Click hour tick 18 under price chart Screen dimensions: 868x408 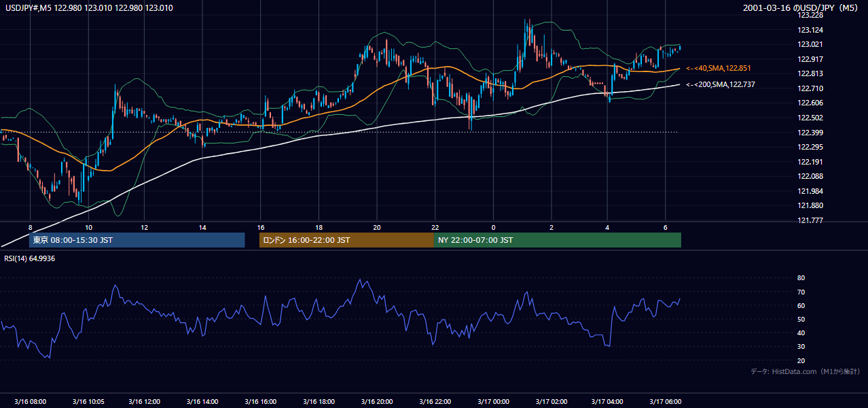pyautogui.click(x=319, y=228)
